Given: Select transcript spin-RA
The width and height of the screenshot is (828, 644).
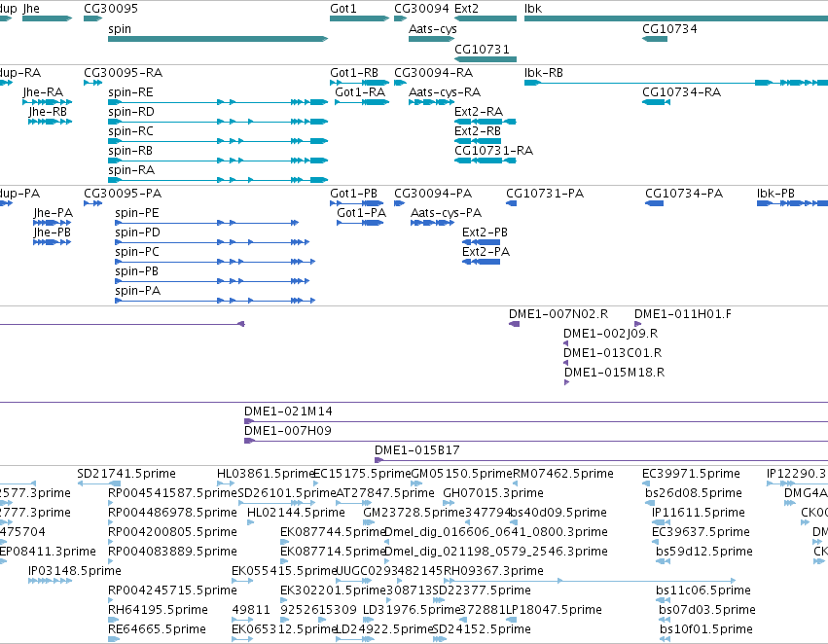Looking at the screenshot, I should pyautogui.click(x=218, y=180).
